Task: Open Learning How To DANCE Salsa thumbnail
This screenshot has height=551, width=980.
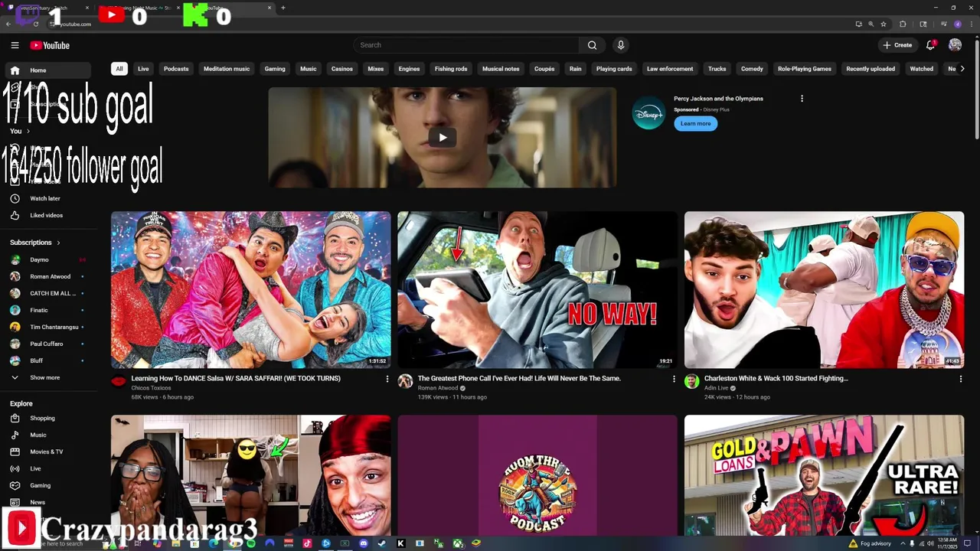Action: (x=250, y=290)
